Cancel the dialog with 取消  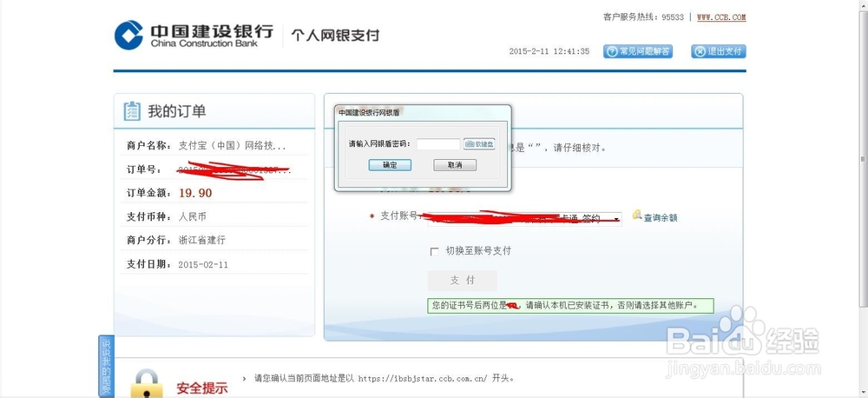(455, 165)
